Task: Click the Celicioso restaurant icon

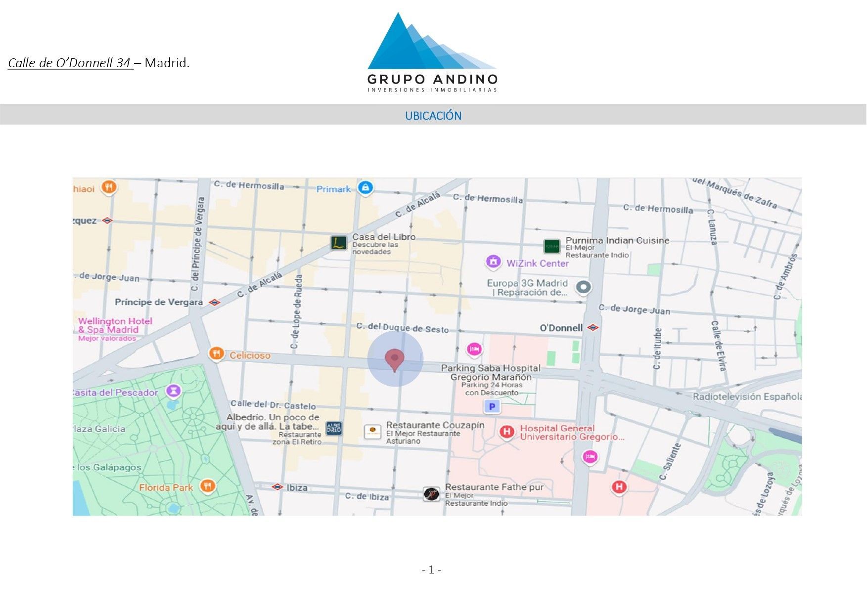Action: (216, 353)
